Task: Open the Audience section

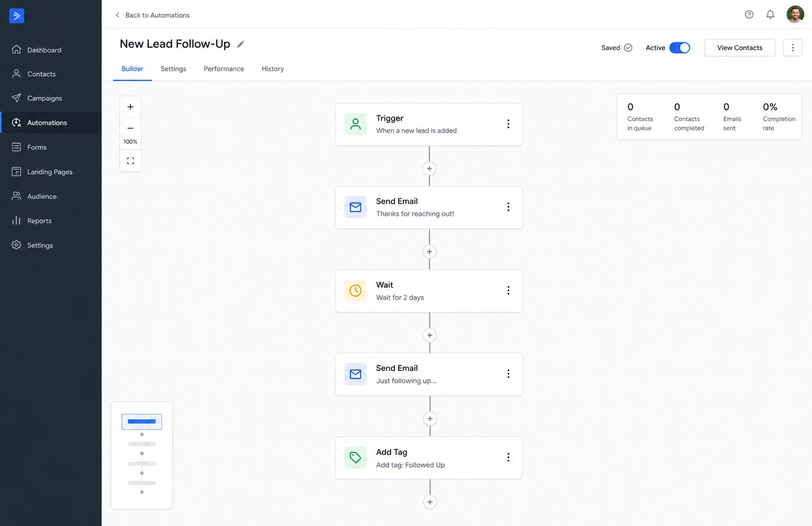Action: pos(51,196)
